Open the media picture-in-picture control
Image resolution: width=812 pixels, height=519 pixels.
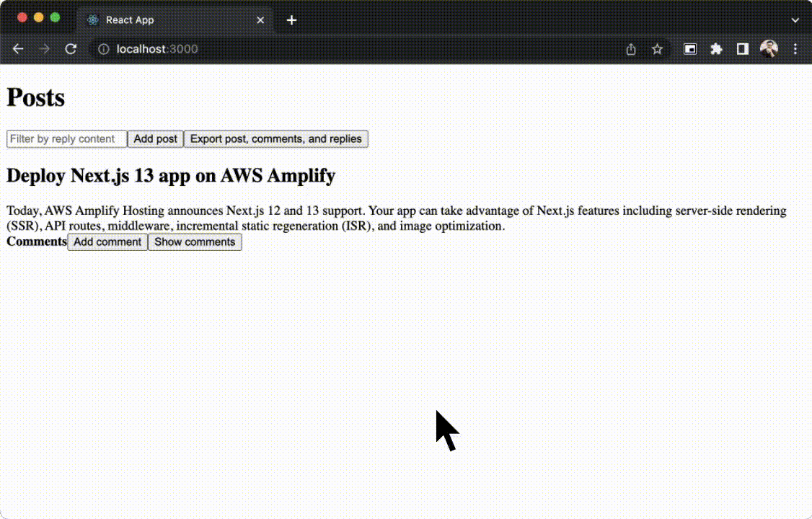[x=689, y=49]
